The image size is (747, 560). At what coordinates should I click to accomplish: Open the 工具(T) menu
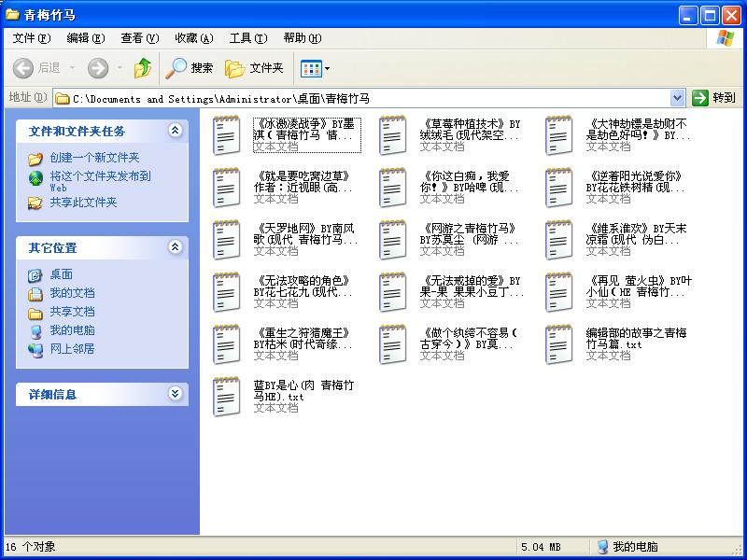pos(247,38)
